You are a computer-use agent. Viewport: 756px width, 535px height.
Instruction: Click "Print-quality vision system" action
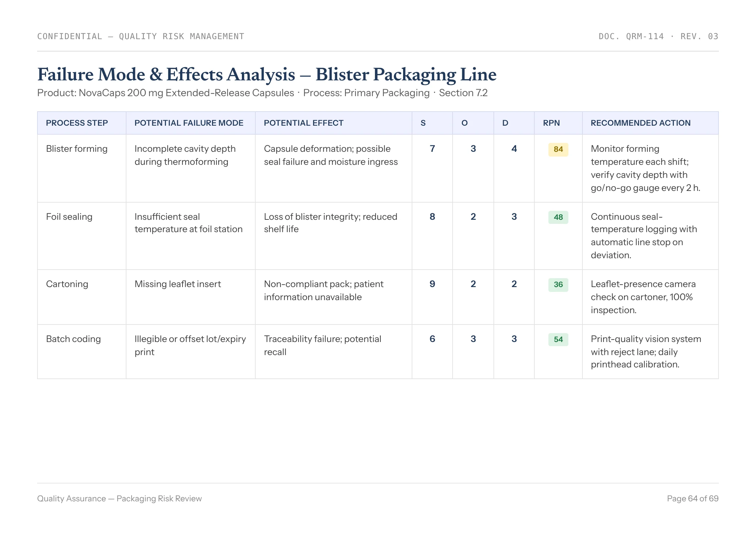(646, 352)
